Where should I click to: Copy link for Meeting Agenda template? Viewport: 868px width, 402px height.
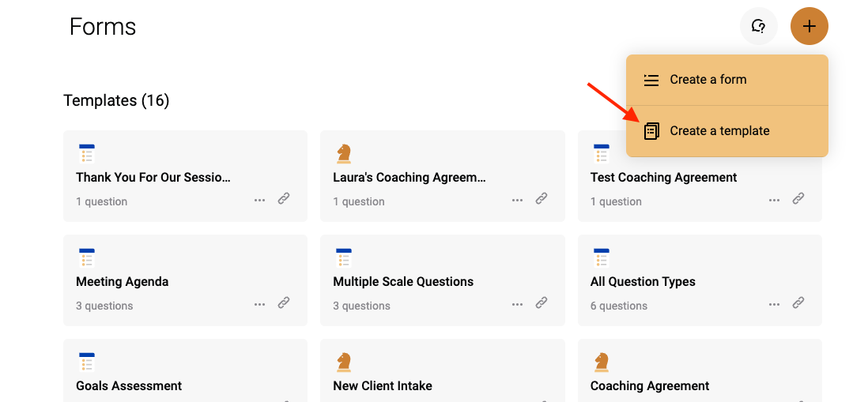pos(284,302)
